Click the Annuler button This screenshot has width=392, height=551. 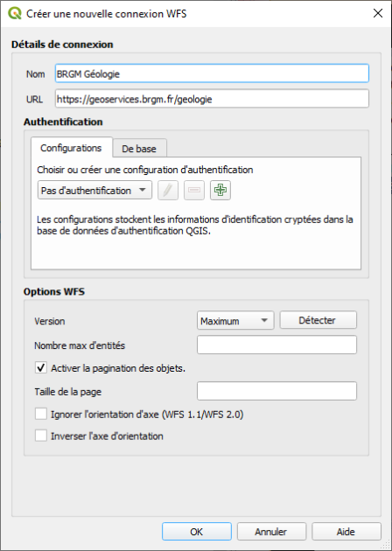click(x=271, y=532)
